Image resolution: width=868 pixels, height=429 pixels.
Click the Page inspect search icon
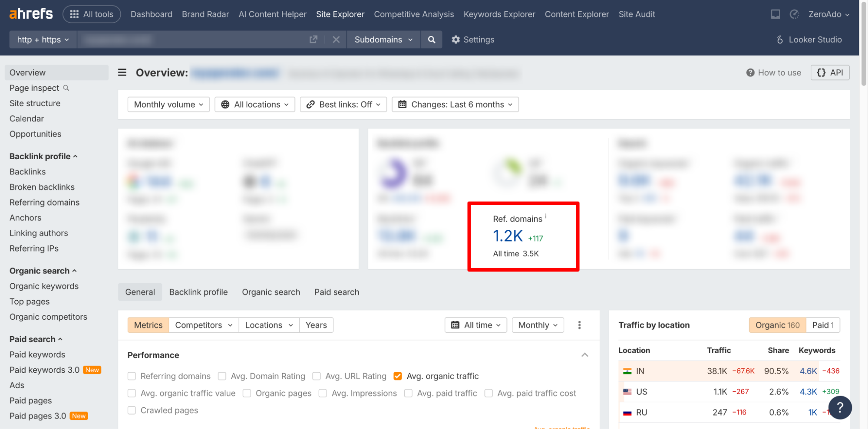tap(66, 88)
